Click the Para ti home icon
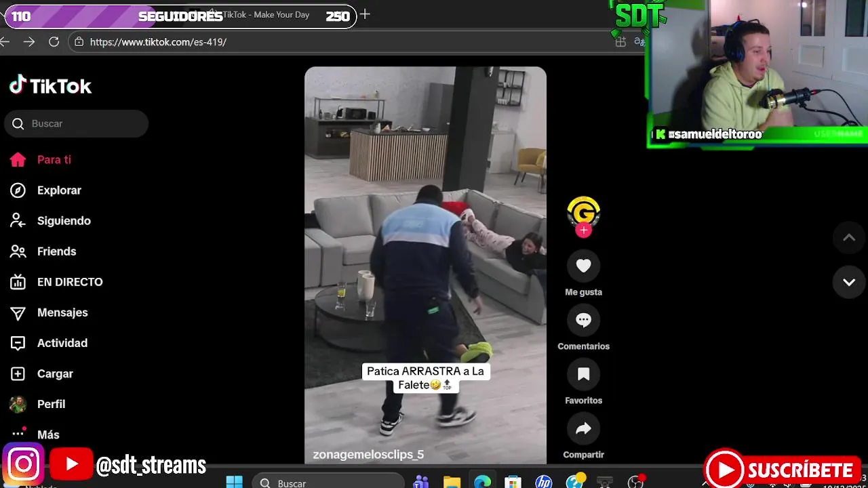The image size is (868, 488). coord(18,160)
